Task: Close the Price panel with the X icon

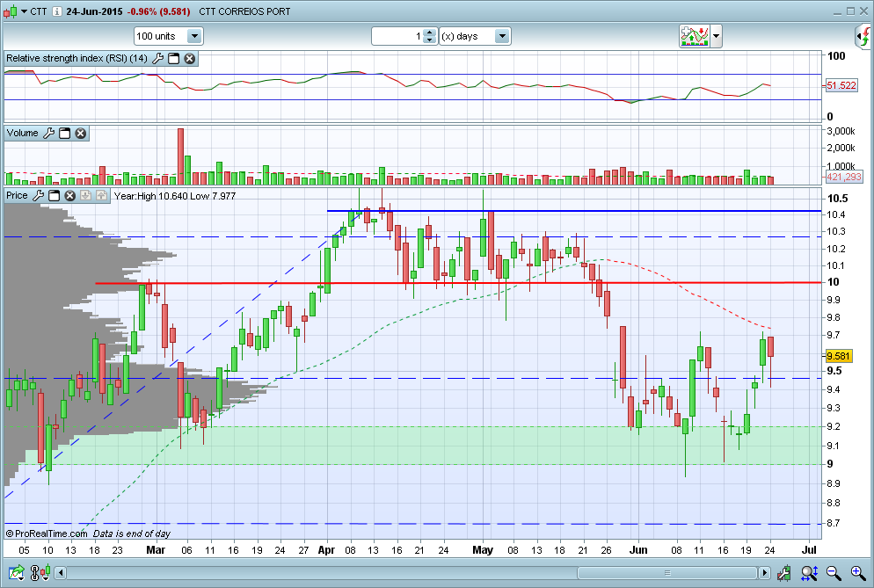Action: (x=69, y=196)
